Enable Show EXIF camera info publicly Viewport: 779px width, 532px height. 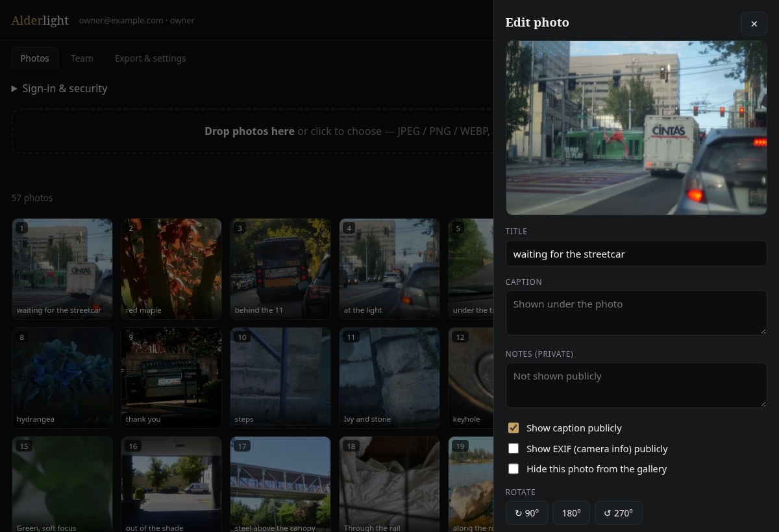point(513,448)
